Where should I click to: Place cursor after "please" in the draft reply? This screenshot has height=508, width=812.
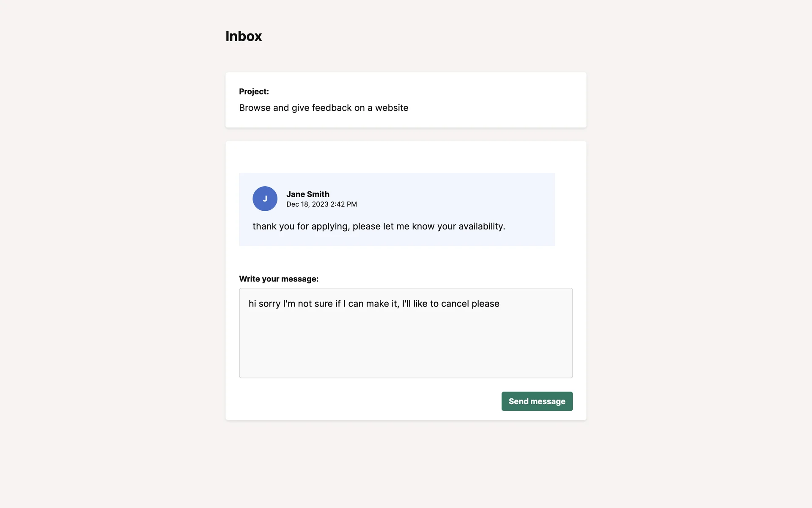coord(500,304)
